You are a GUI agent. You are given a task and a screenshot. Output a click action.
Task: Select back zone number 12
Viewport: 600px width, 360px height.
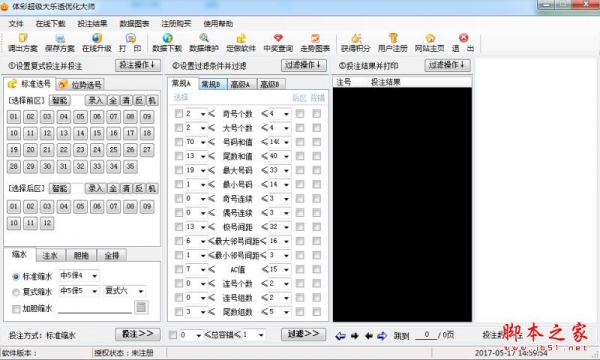[x=47, y=223]
